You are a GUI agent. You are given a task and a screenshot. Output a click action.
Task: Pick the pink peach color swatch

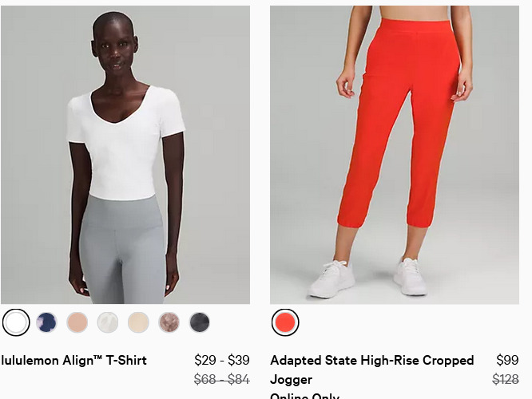click(77, 322)
